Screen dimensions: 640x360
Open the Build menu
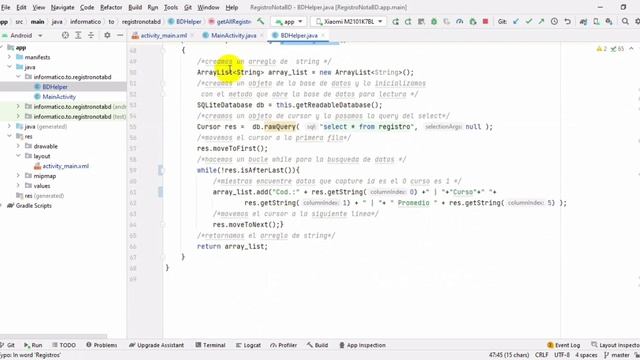pyautogui.click(x=135, y=7)
